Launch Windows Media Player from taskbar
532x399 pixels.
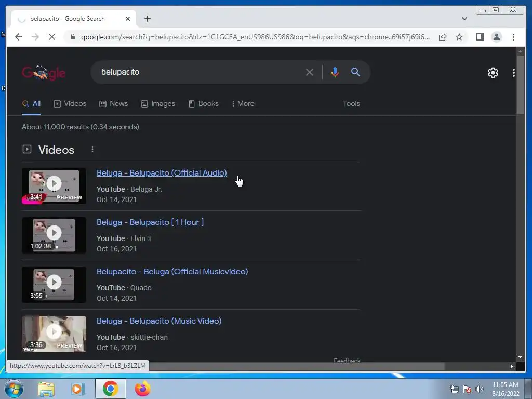tap(77, 389)
